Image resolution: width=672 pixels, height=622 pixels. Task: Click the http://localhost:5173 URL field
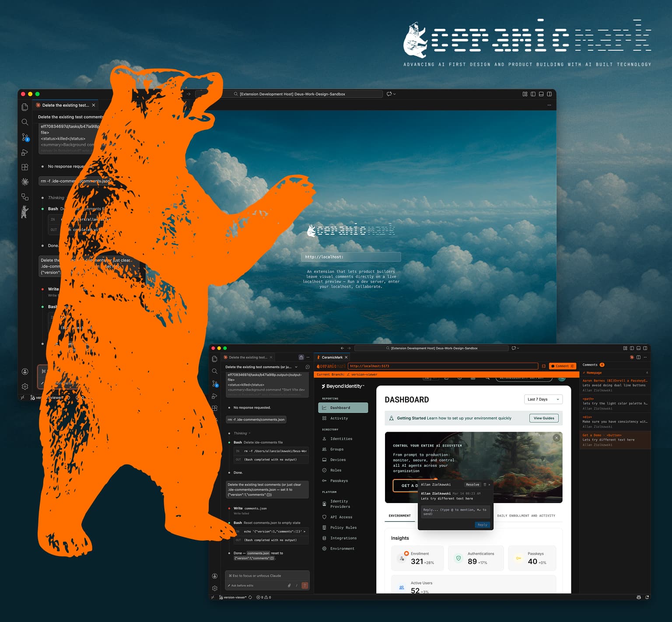443,366
